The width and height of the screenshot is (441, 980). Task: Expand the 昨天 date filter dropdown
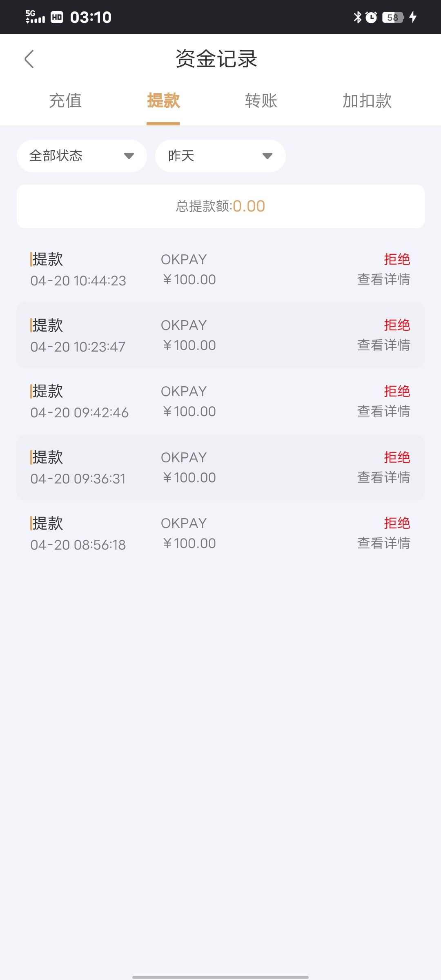(x=220, y=156)
